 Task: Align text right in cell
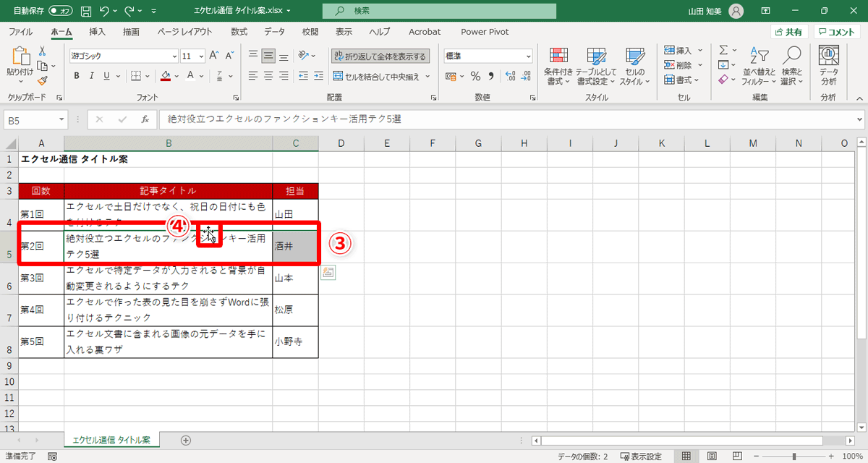pos(284,75)
